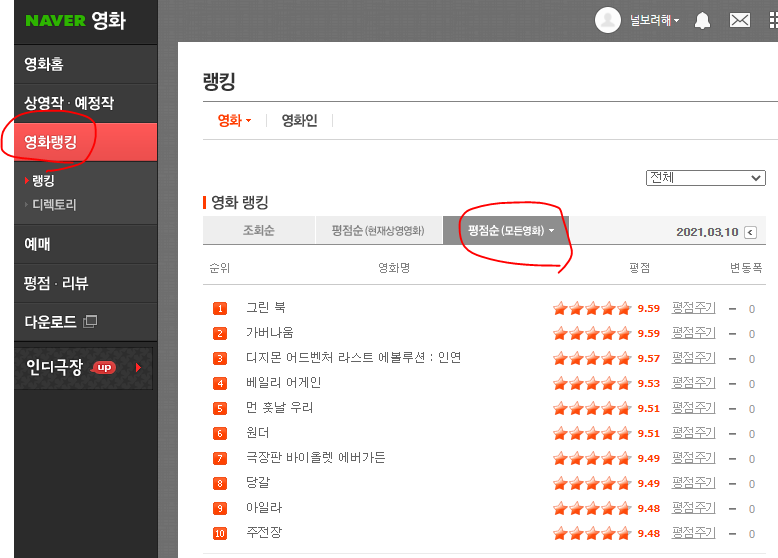Image resolution: width=778 pixels, height=558 pixels.
Task: Click the red arrow on 인디극장 banner
Action: [x=138, y=368]
